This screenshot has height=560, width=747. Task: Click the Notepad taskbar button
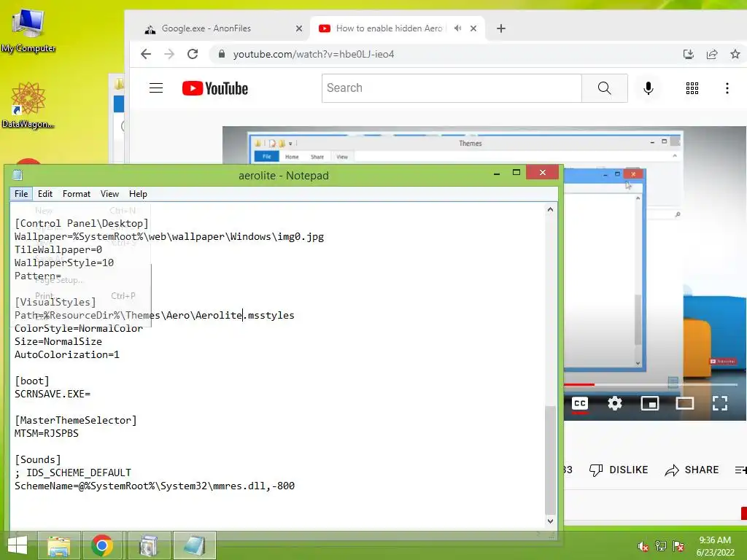coord(194,545)
